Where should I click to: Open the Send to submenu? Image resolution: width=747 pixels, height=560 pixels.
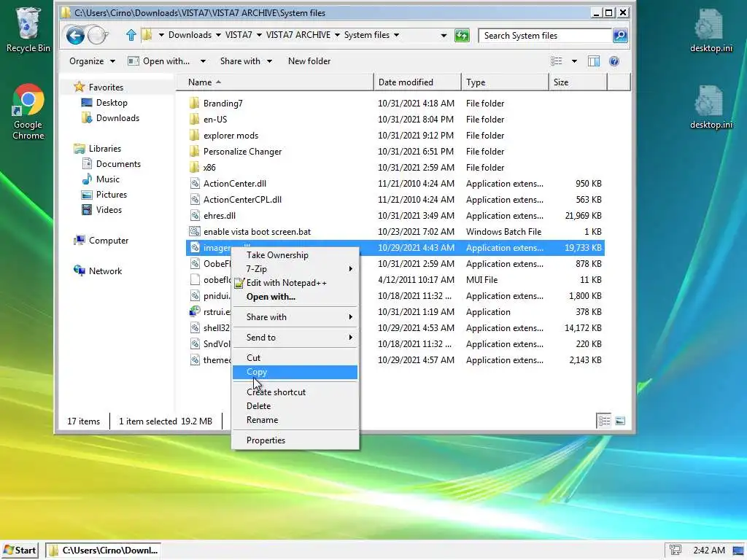(x=295, y=338)
